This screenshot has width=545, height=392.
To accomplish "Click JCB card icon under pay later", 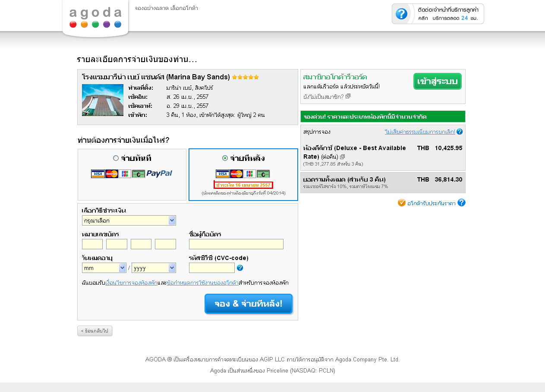I will (x=249, y=174).
